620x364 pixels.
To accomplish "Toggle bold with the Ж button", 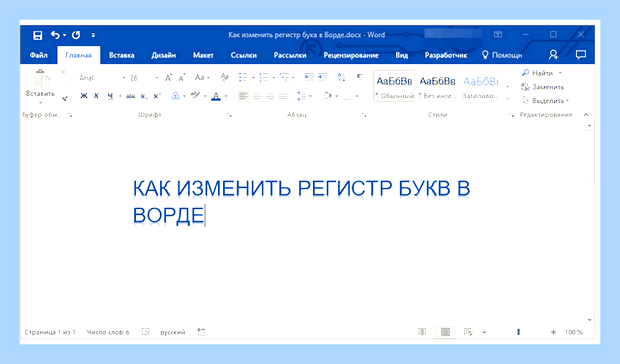I will coord(83,96).
